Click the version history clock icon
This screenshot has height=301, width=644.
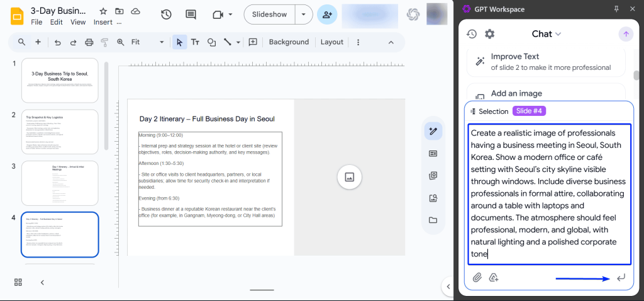(166, 14)
